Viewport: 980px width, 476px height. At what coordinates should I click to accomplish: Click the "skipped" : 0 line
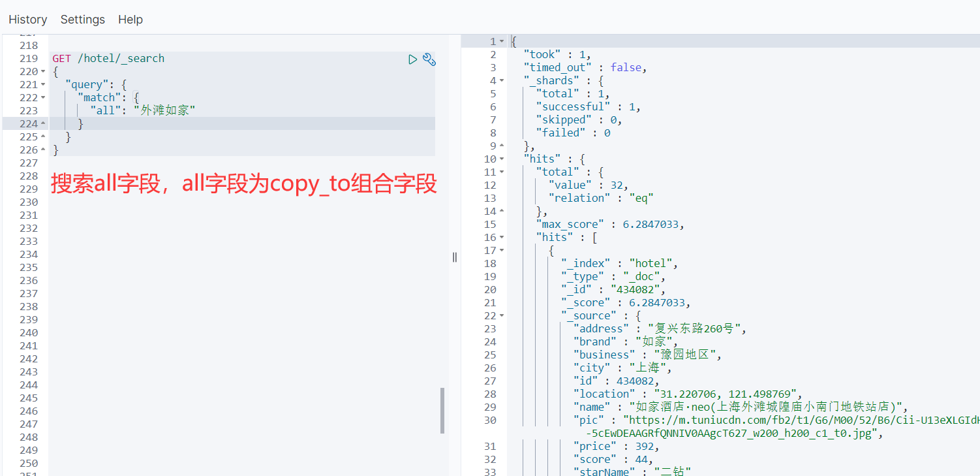pyautogui.click(x=579, y=120)
